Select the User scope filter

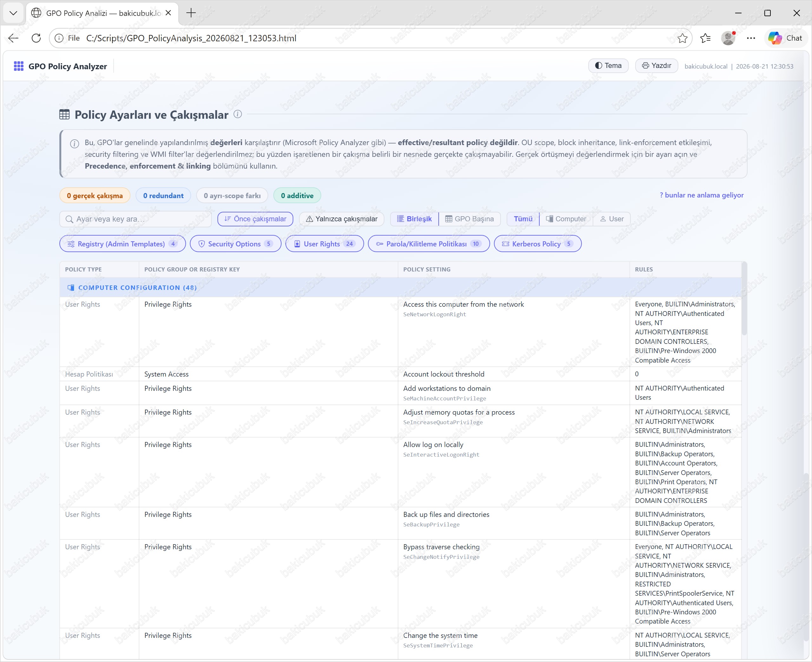click(612, 219)
